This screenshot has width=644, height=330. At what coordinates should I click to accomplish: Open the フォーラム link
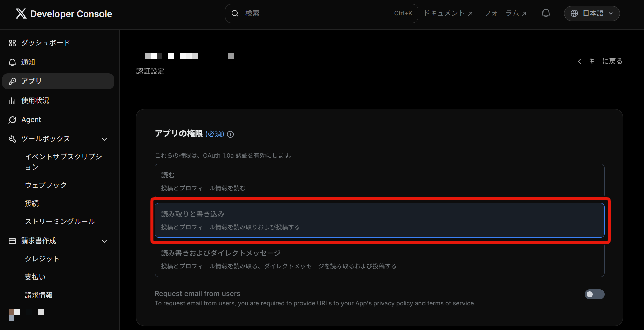point(505,13)
